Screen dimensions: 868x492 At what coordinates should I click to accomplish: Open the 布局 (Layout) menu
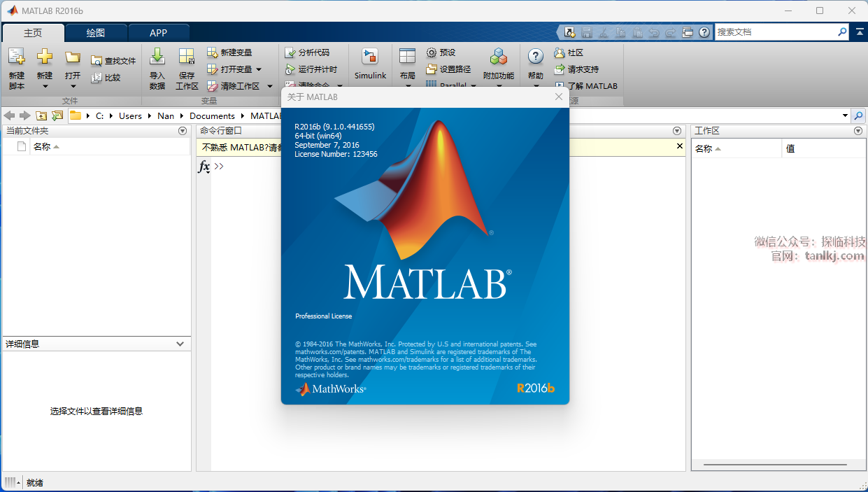tap(407, 69)
